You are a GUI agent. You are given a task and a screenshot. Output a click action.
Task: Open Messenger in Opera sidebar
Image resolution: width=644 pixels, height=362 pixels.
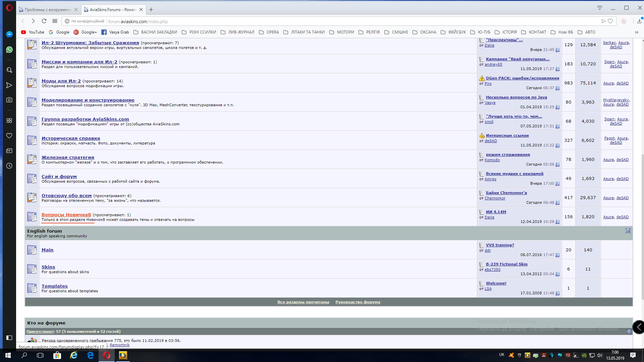point(9,34)
